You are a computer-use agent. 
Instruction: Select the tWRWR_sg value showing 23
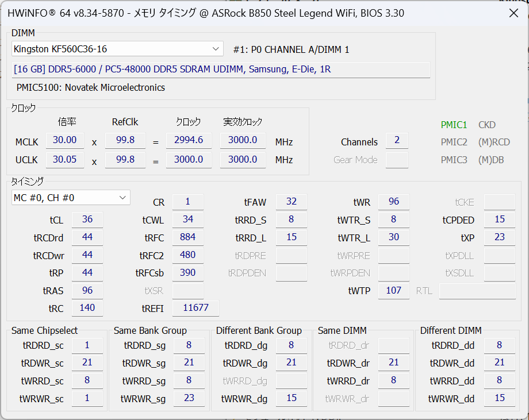point(190,398)
